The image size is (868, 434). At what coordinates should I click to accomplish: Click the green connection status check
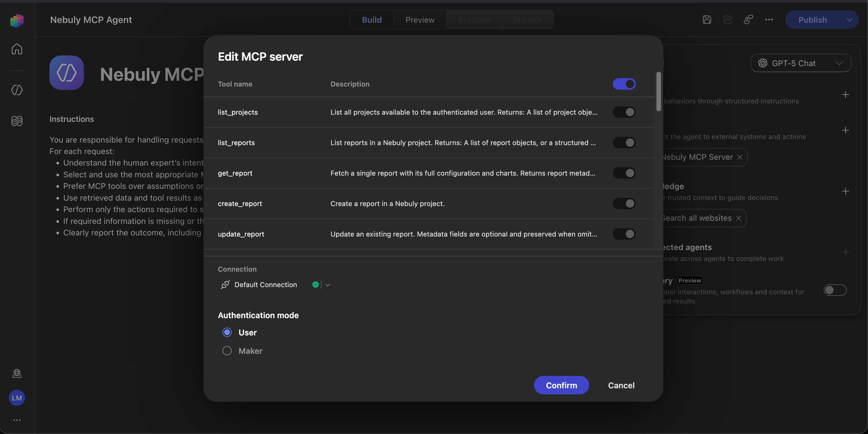coord(315,285)
